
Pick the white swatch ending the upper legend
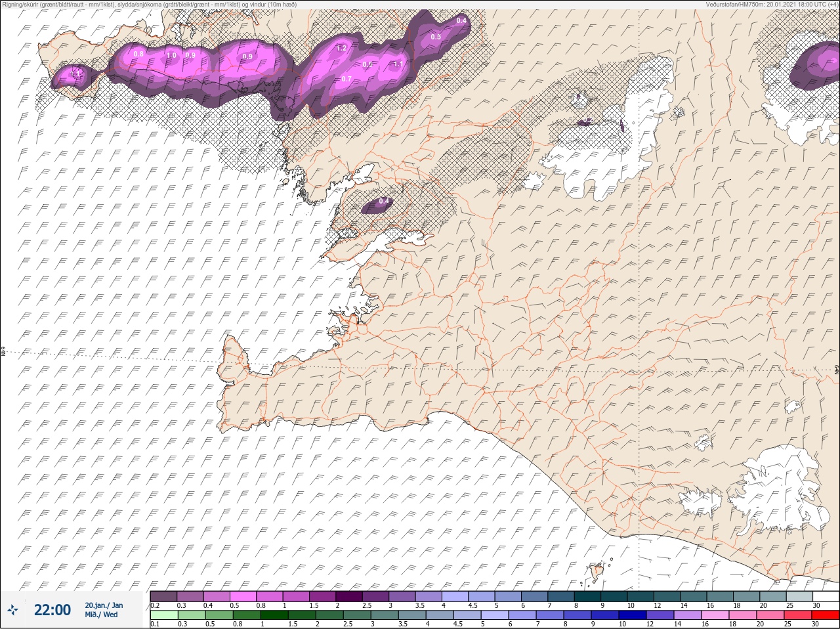click(x=826, y=596)
